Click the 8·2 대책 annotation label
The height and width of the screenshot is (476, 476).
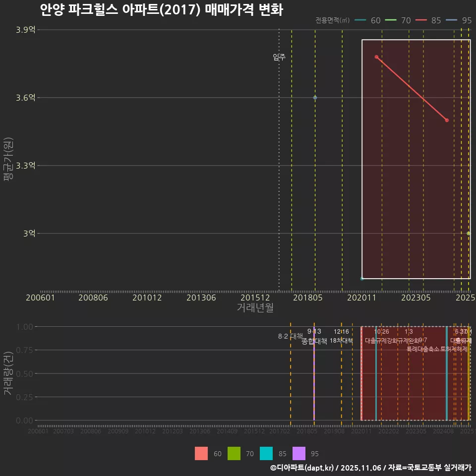(x=290, y=336)
